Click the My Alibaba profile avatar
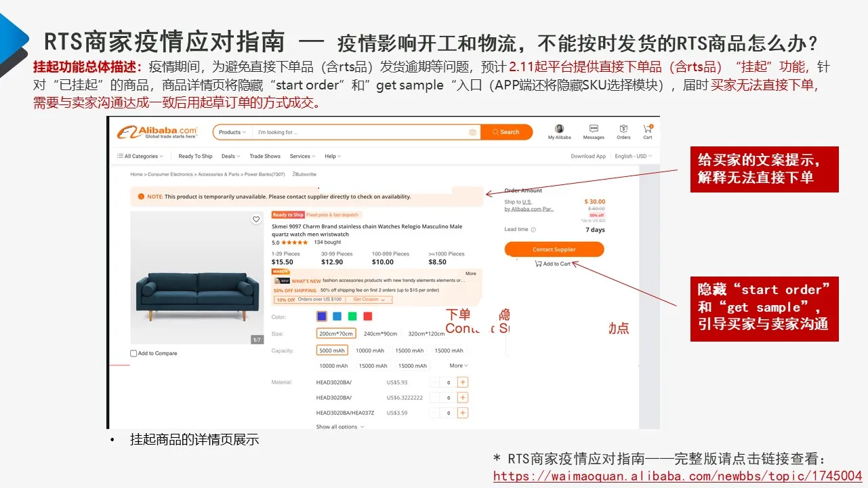This screenshot has width=868, height=488. coord(560,129)
